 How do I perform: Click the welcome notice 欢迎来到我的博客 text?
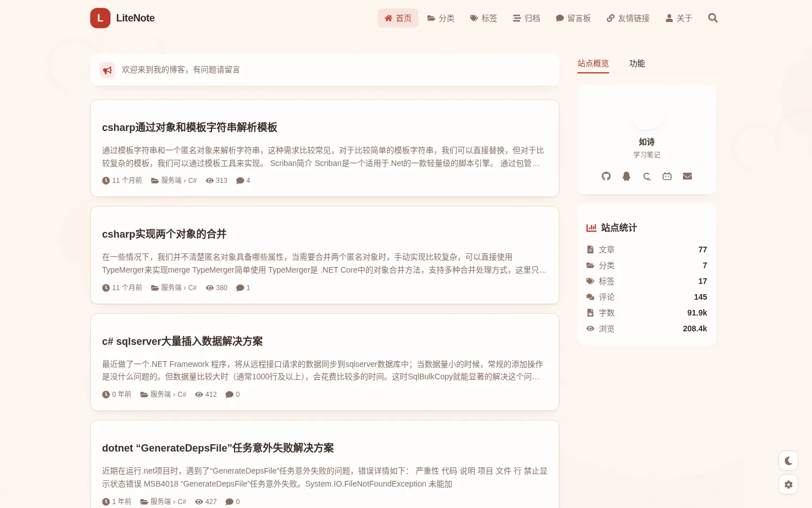(x=181, y=70)
